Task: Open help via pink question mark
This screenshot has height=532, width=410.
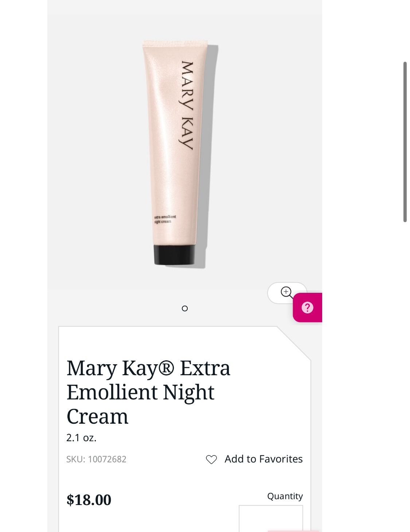Action: [x=307, y=307]
